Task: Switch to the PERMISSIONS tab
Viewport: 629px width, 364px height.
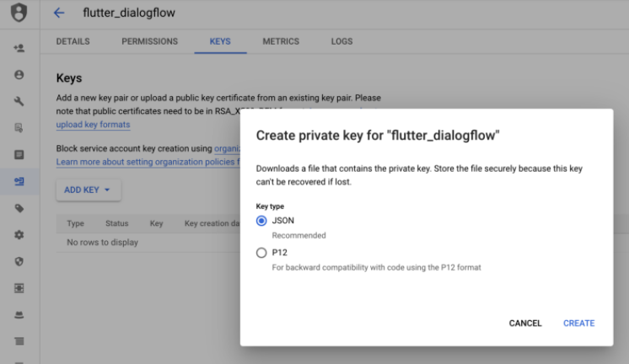Action: coord(149,41)
